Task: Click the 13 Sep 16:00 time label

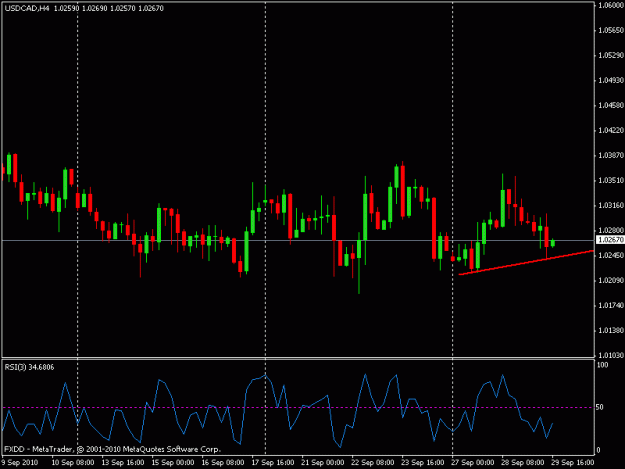Action: 123,463
